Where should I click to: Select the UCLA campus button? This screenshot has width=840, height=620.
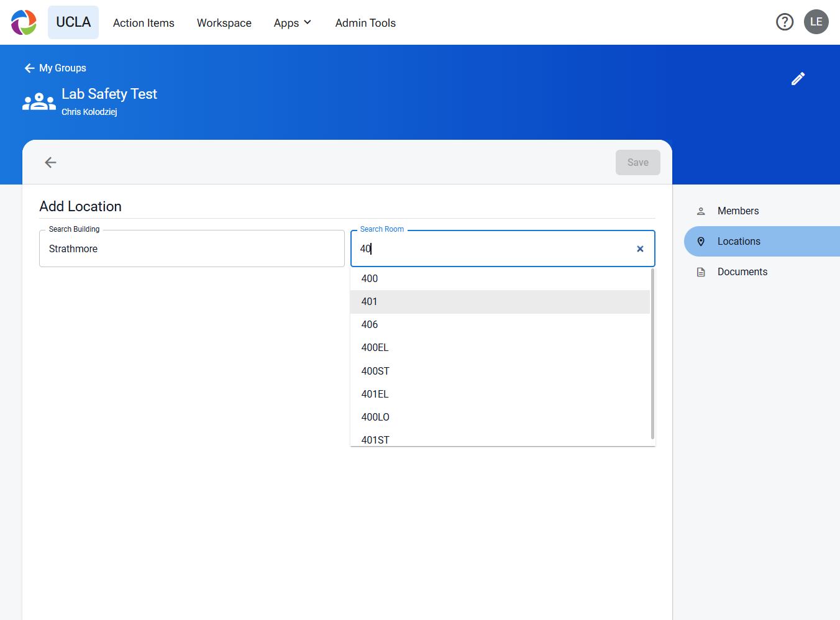click(x=73, y=22)
